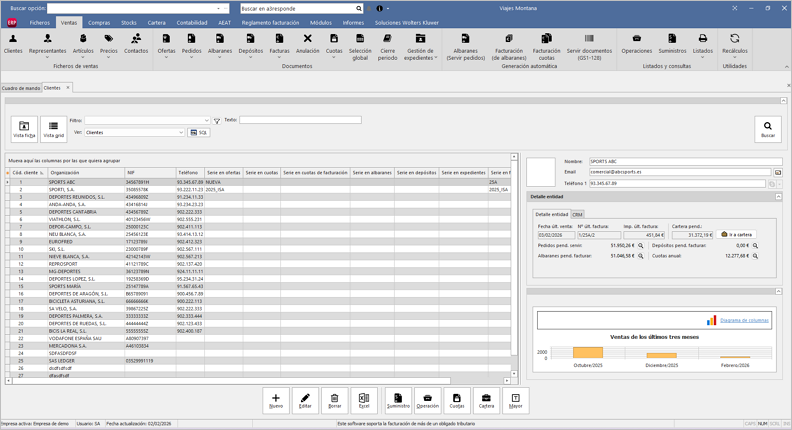Open the Albaranes documents icon
This screenshot has width=792, height=430.
point(220,45)
